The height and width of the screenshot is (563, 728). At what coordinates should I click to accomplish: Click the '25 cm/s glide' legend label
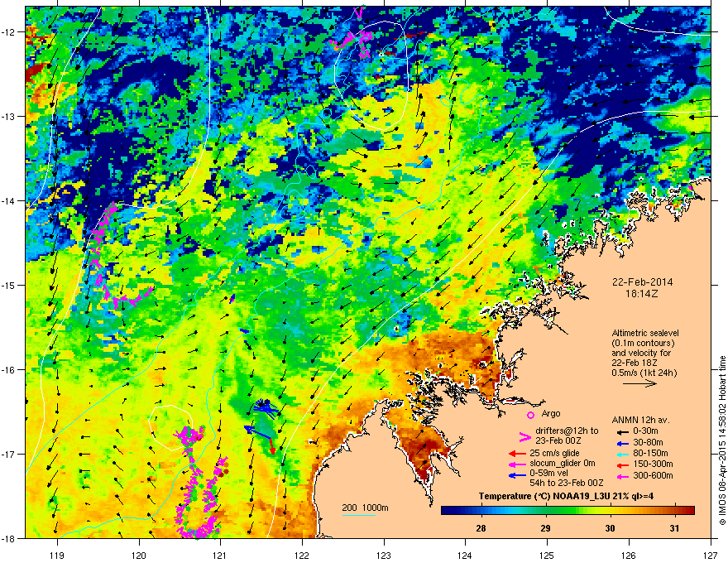(554, 454)
